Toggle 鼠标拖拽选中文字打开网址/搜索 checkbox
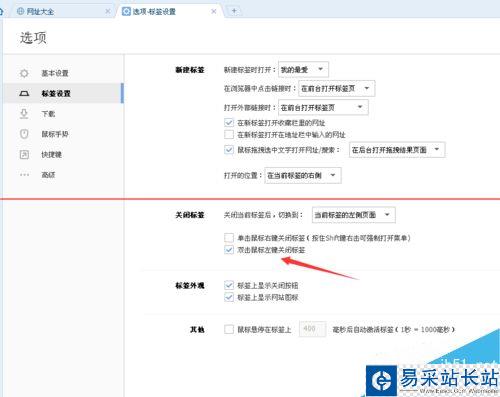 coord(229,150)
